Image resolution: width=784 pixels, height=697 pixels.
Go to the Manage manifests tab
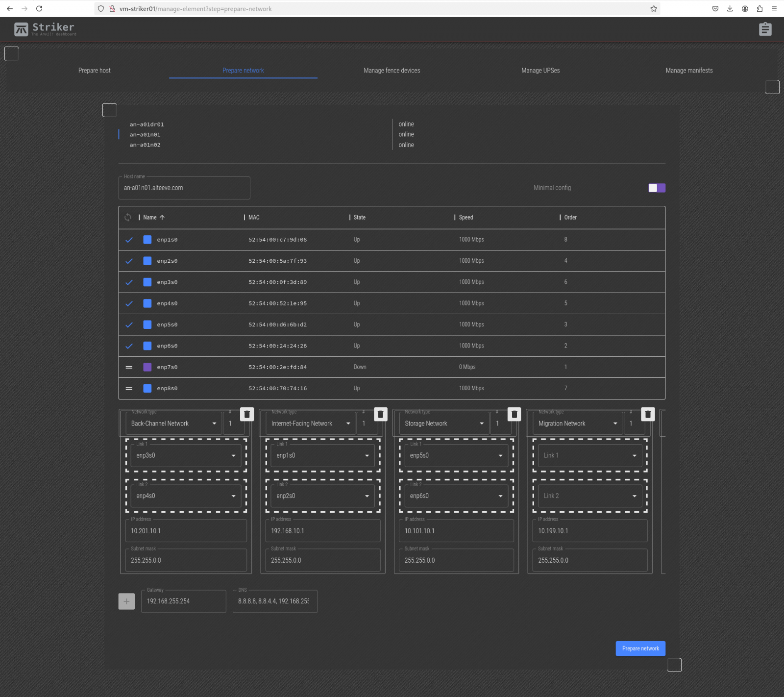(x=688, y=71)
